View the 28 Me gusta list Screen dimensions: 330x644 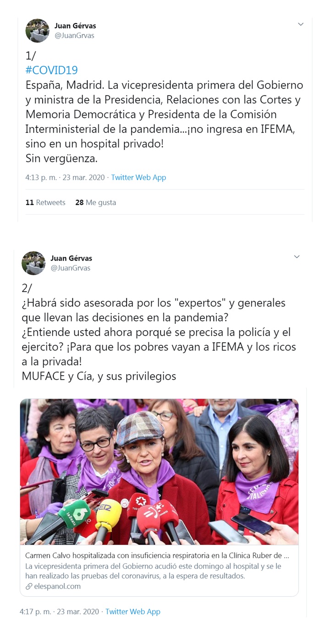point(96,202)
